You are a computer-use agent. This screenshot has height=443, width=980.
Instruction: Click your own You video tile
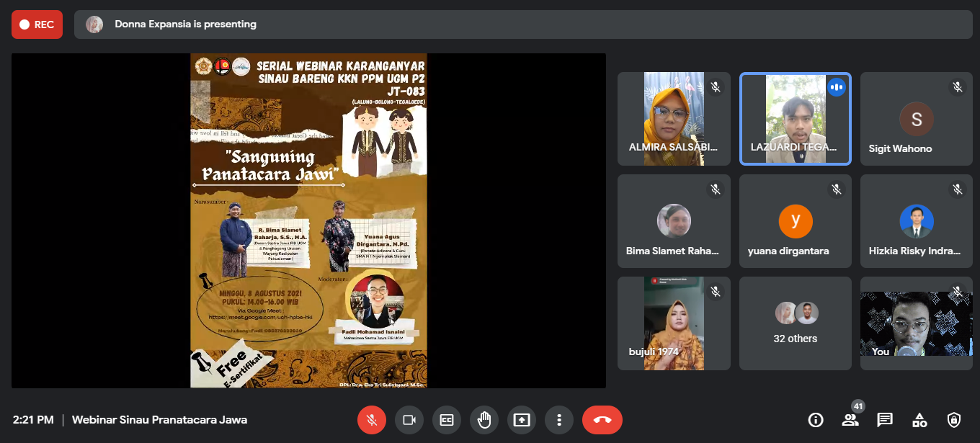(916, 323)
